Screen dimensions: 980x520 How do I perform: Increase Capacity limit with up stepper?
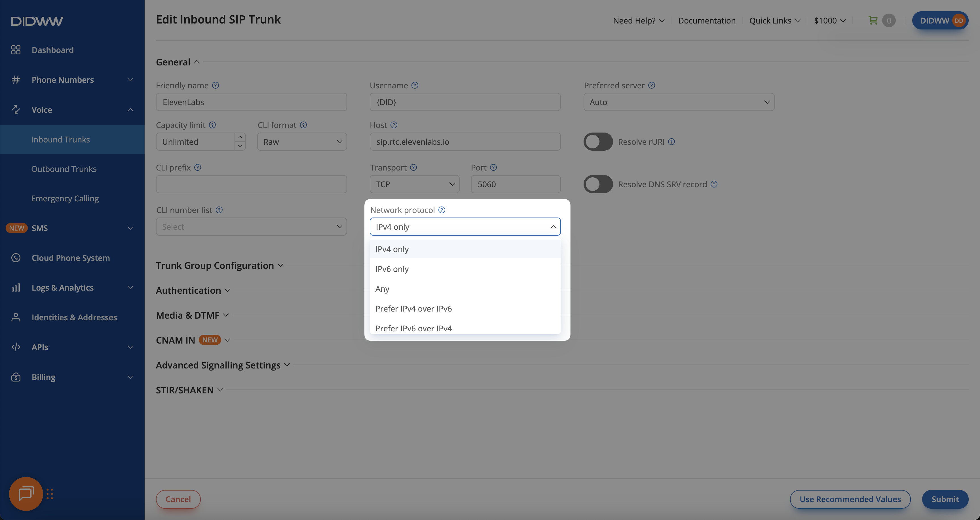click(x=240, y=137)
